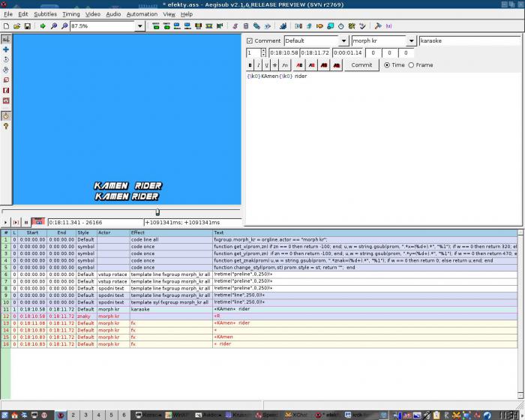The image size is (525, 420).
Task: Click the home icon in taskbar
Action: (x=14, y=415)
